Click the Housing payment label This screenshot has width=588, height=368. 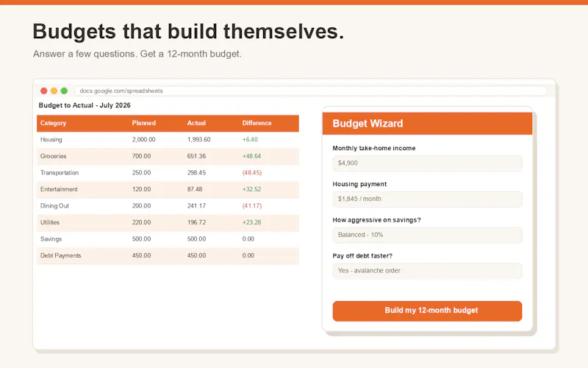[x=359, y=184]
